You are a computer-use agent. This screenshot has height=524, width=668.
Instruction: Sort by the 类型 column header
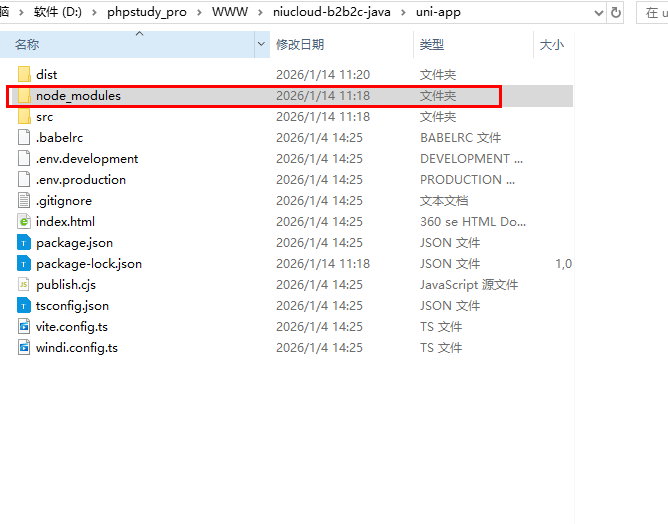(x=473, y=44)
